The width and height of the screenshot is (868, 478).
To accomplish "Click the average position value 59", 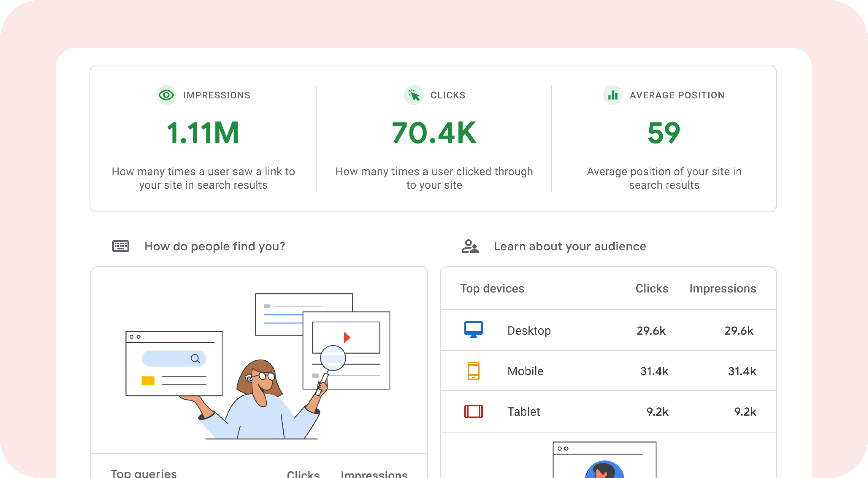I will coord(664,133).
